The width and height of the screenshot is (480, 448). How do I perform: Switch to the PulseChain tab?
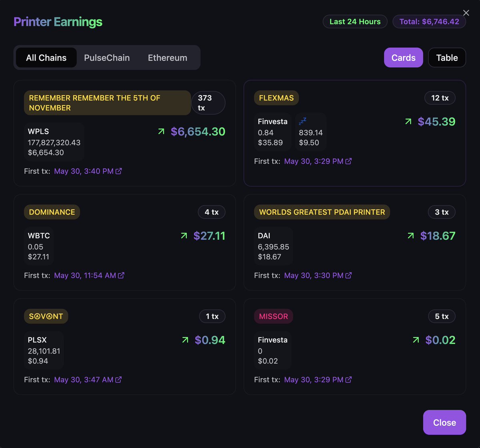pos(107,58)
